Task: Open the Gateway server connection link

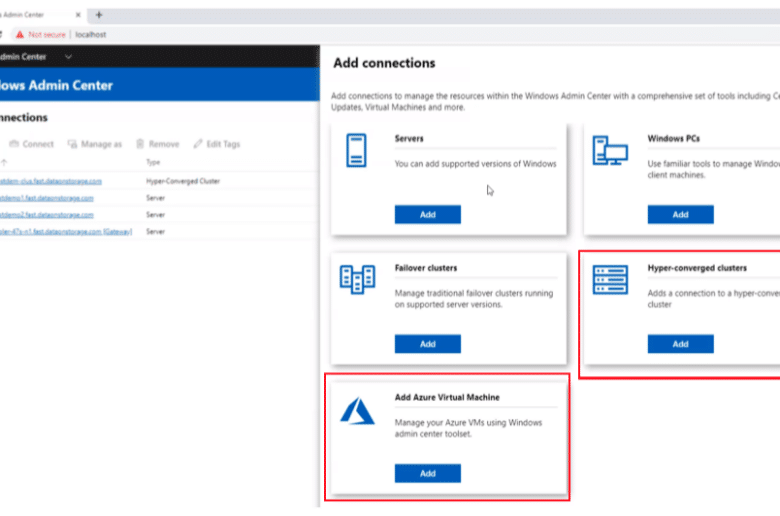Action: [x=66, y=232]
